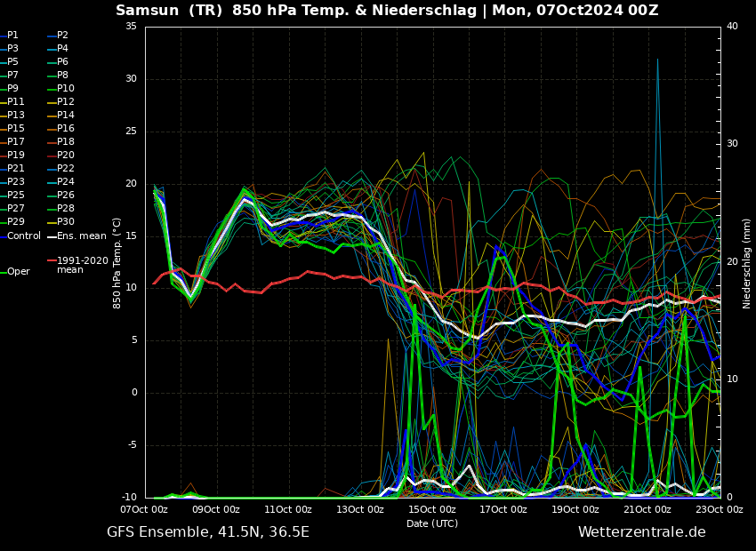
Task: Click the -10 temperature tick value
Action: click(128, 497)
